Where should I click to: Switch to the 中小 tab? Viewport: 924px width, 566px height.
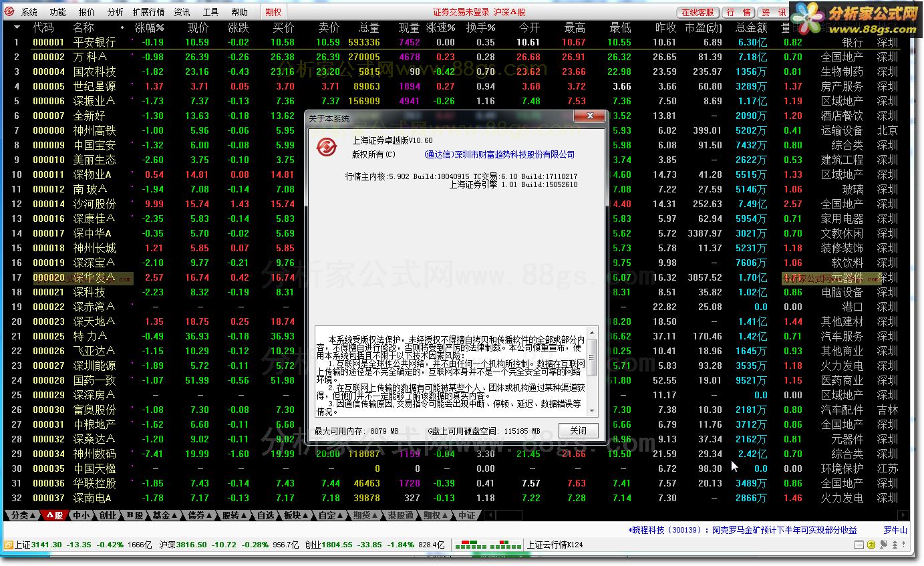(x=80, y=515)
